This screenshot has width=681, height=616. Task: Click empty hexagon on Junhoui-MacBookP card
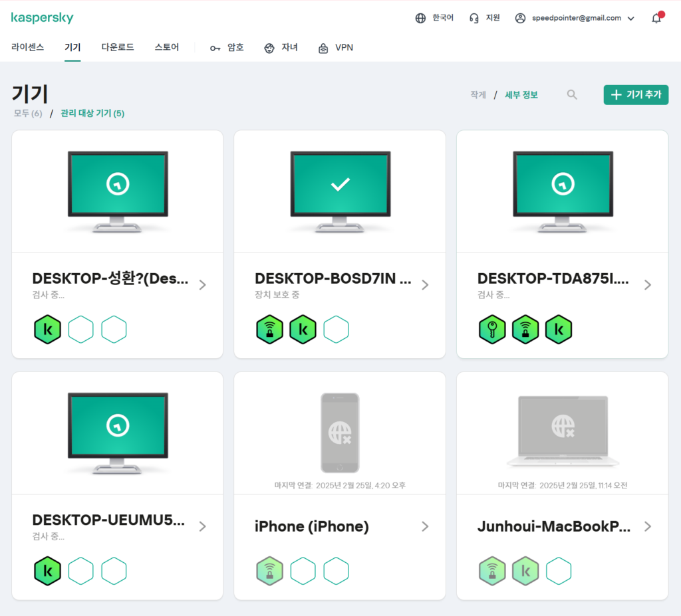559,571
